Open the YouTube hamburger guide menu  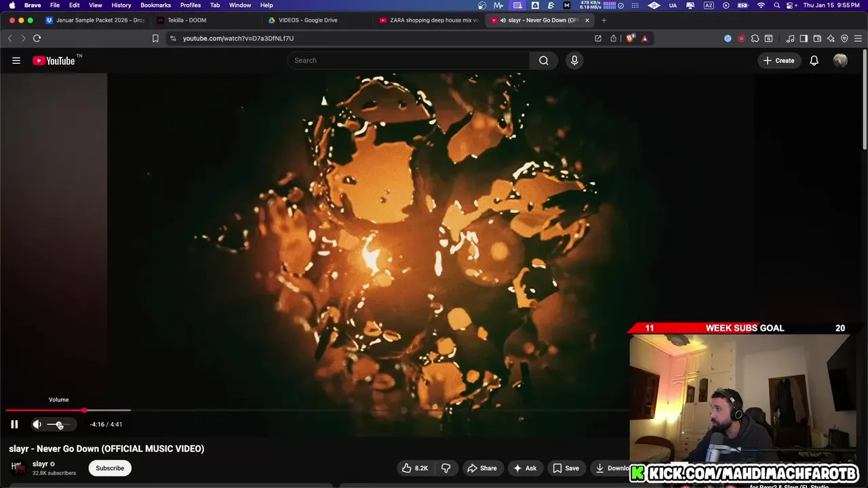16,60
